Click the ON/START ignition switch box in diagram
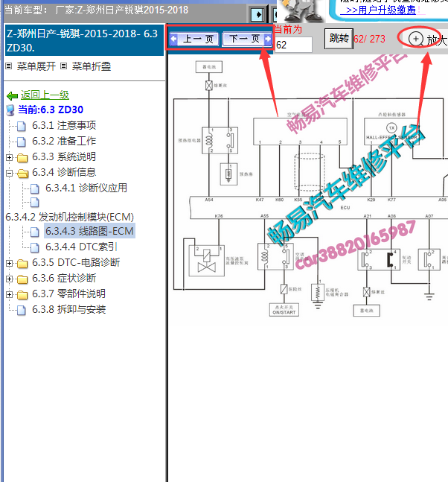The height and width of the screenshot is (482, 448). pos(284,310)
